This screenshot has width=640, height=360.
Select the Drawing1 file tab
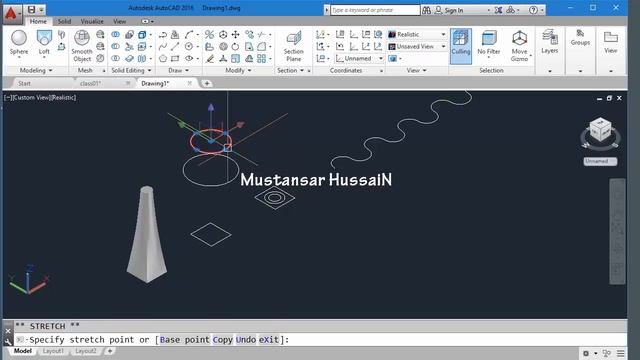click(155, 83)
